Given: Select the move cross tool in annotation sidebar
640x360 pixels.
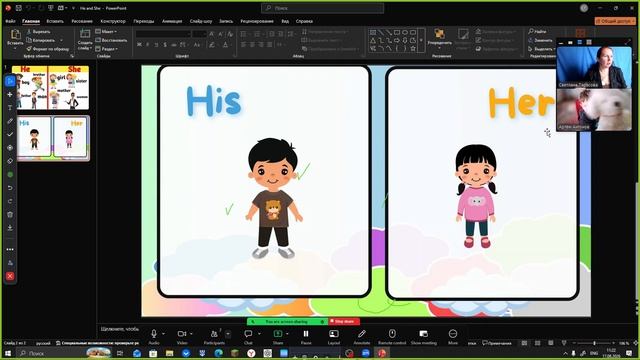Looking at the screenshot, I should pyautogui.click(x=10, y=94).
